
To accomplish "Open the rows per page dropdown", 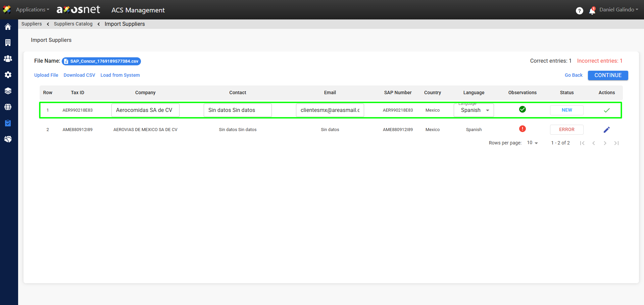I will tap(532, 143).
